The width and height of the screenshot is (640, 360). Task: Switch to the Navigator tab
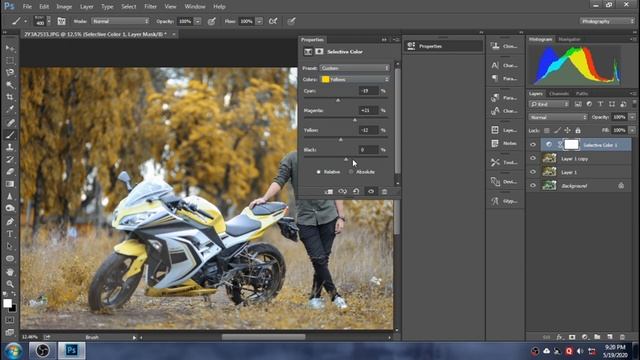click(569, 40)
